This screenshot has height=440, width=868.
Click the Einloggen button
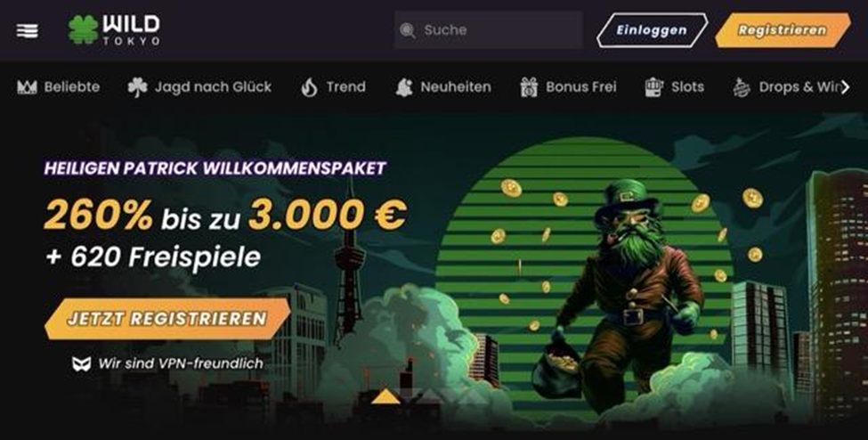point(652,30)
